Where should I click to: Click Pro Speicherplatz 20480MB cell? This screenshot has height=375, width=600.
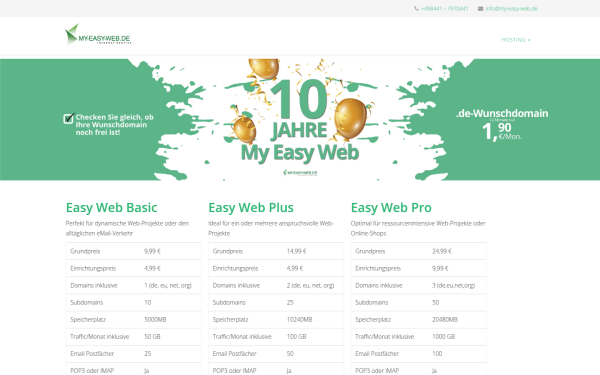point(445,320)
